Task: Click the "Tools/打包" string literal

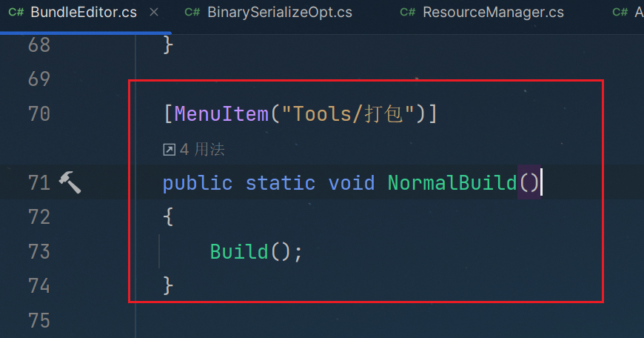Action: (349, 114)
